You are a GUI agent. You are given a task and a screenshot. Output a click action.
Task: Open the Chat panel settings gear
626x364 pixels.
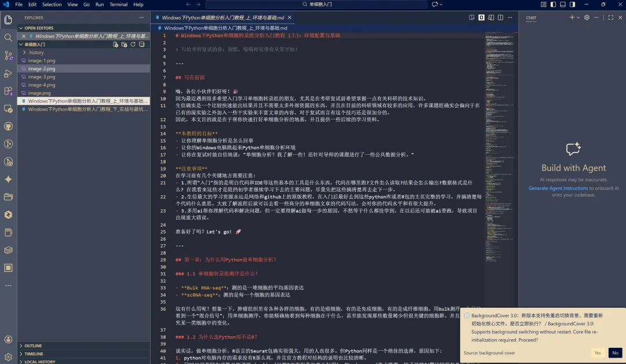[587, 17]
